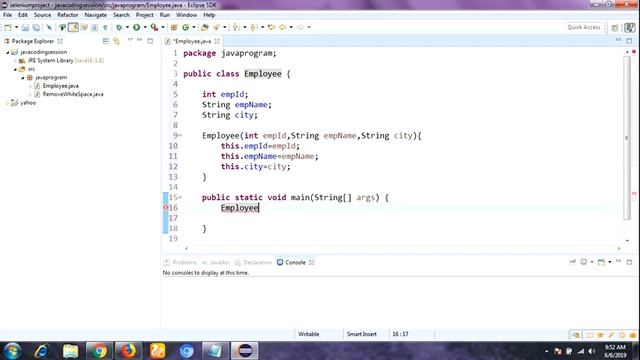Click the Debug bug icon in the toolbar
Viewport: 640px width, 360px height.
pyautogui.click(x=119, y=27)
